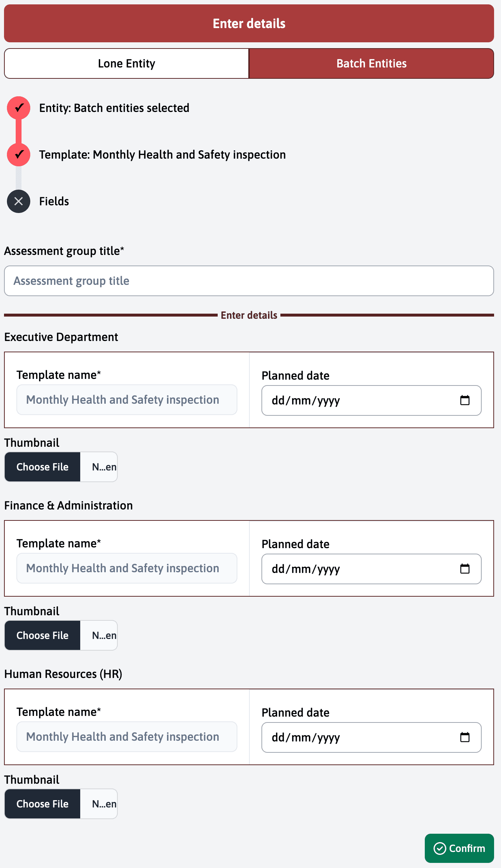
Task: Click Human Resources Template name field
Action: tap(127, 737)
